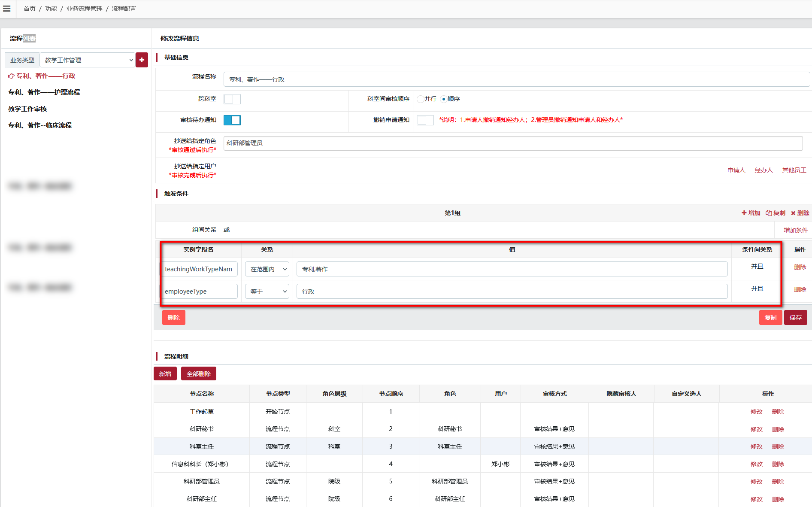Enable the 撤销申请通知 switch
This screenshot has width=812, height=507.
[x=425, y=120]
